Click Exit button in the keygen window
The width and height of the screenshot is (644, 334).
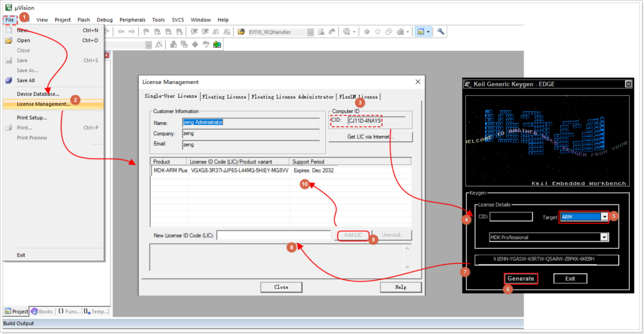point(570,278)
